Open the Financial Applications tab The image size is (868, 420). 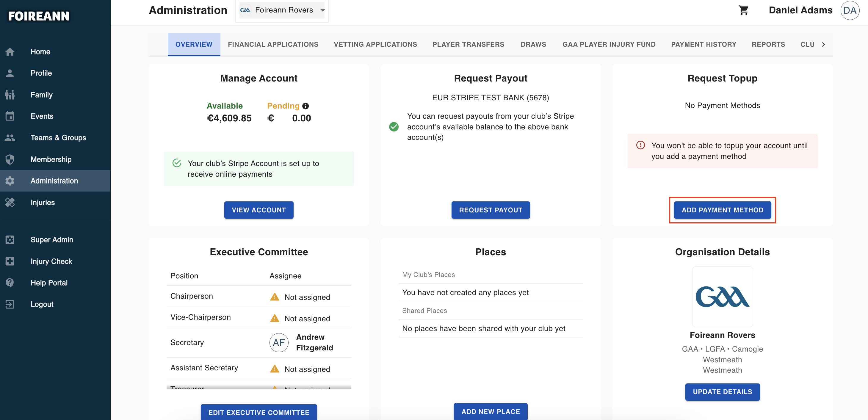pos(273,44)
